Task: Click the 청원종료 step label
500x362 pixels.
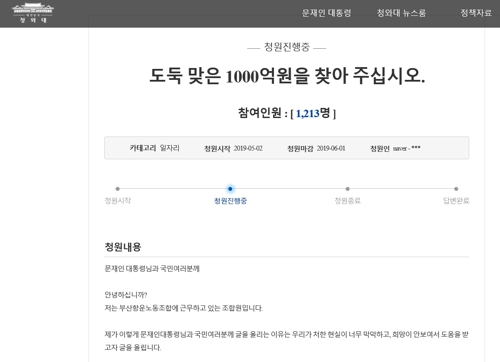Action: pos(348,201)
